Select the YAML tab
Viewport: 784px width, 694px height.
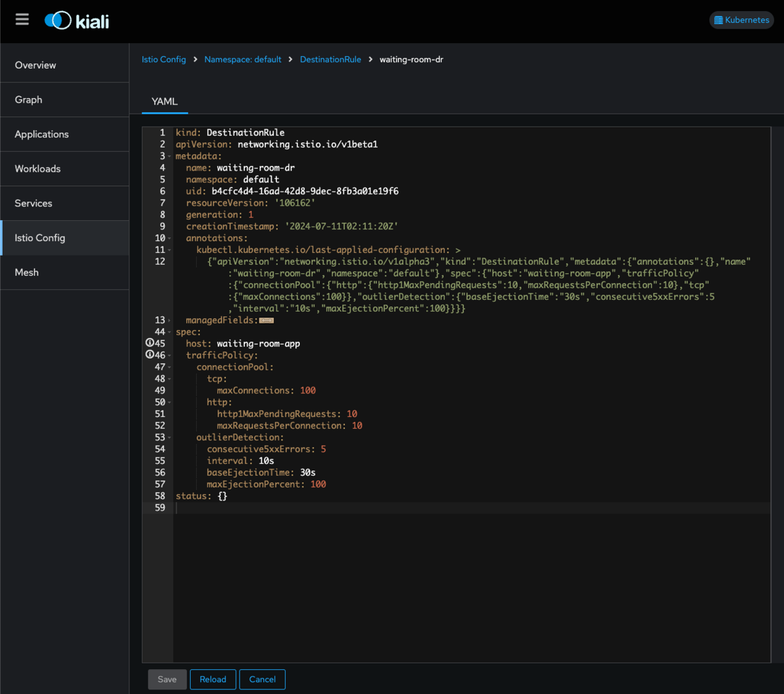point(165,102)
